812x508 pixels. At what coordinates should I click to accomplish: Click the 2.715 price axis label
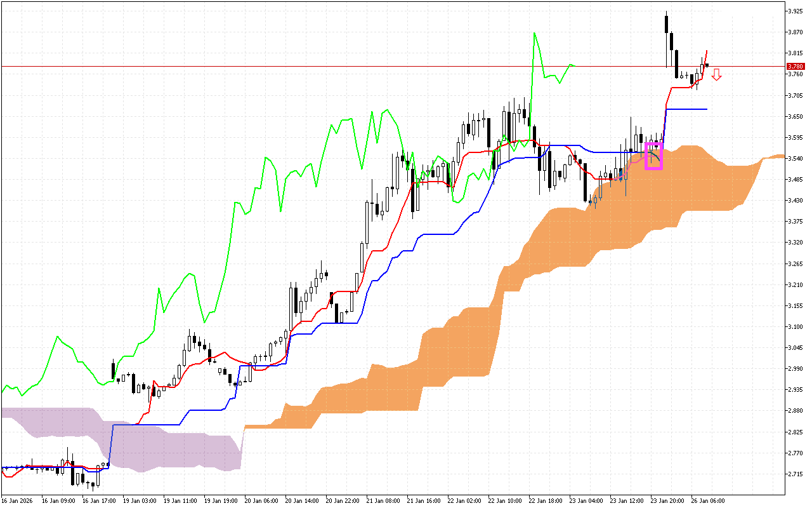point(796,474)
